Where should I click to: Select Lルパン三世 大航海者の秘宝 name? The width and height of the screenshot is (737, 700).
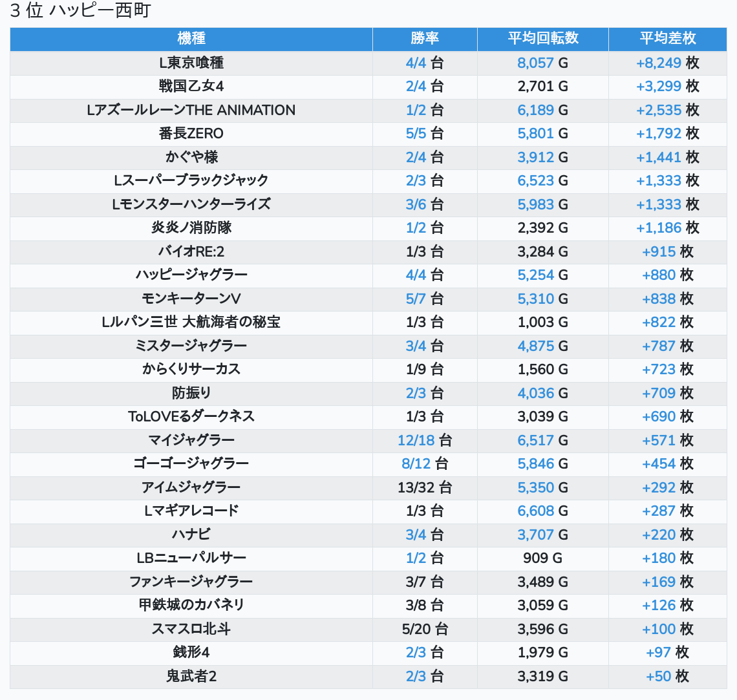pyautogui.click(x=191, y=323)
